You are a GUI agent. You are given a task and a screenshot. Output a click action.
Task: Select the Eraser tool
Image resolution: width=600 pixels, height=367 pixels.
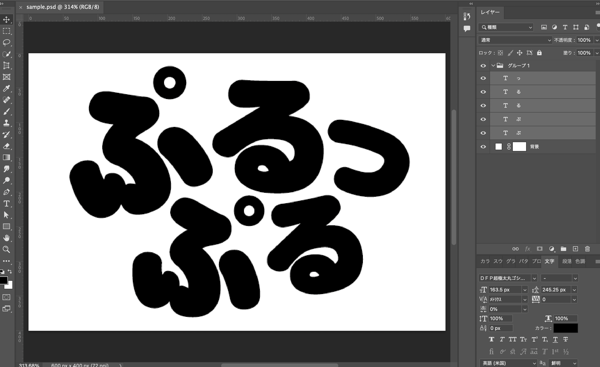(7, 146)
